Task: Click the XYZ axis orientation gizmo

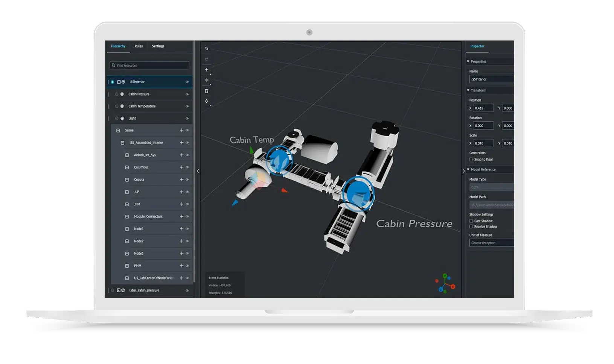Action: click(x=445, y=283)
